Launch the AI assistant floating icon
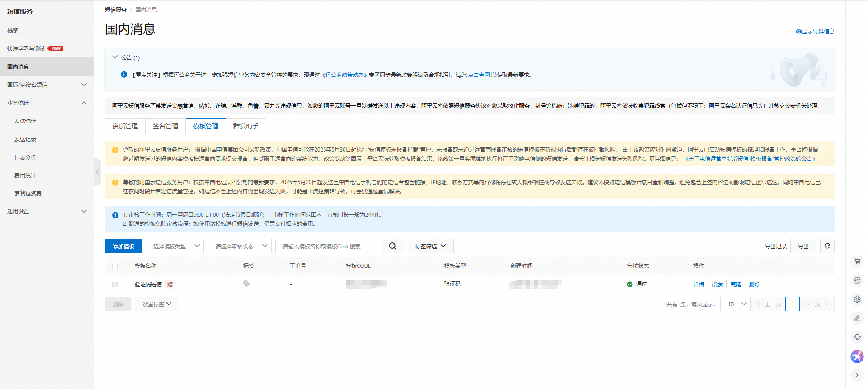Image resolution: width=868 pixels, height=389 pixels. click(857, 356)
